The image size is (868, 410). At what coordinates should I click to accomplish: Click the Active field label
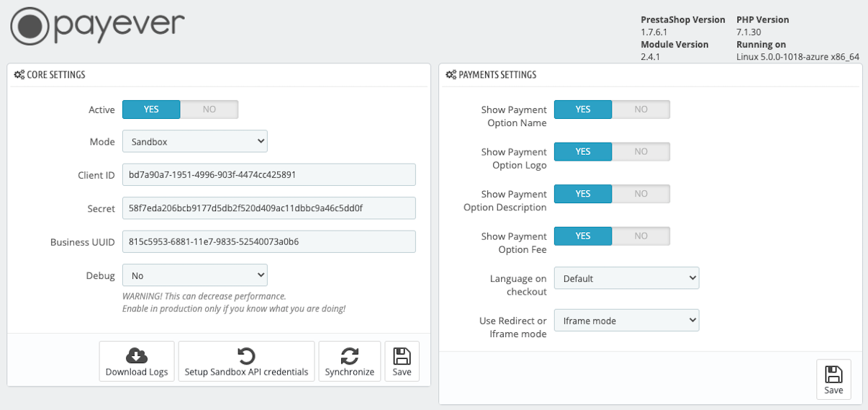click(x=101, y=110)
